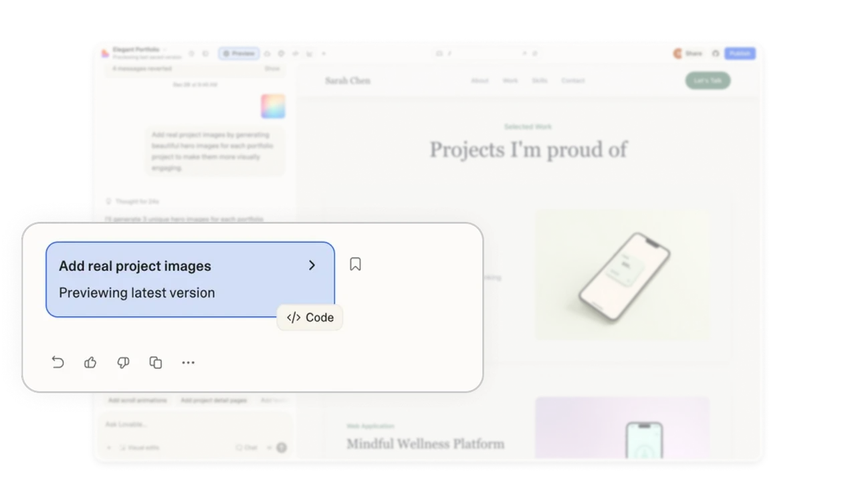
Task: Click the Add scroll animations suggestion chip
Action: click(x=136, y=400)
